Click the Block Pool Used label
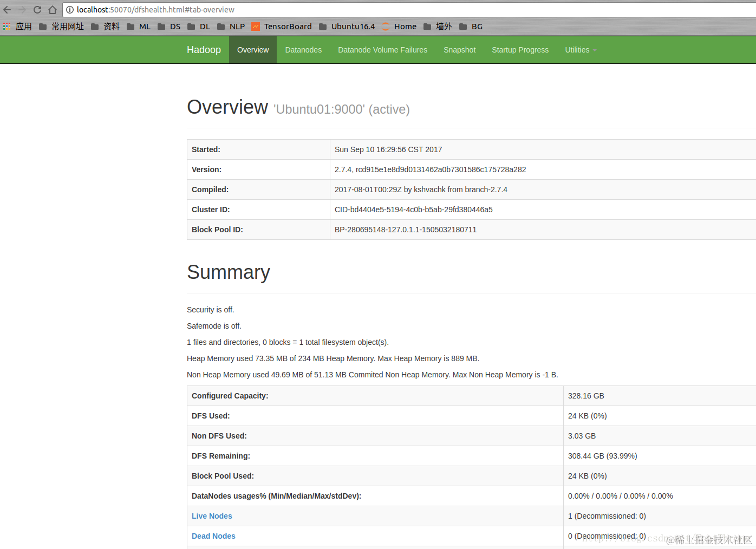 223,476
